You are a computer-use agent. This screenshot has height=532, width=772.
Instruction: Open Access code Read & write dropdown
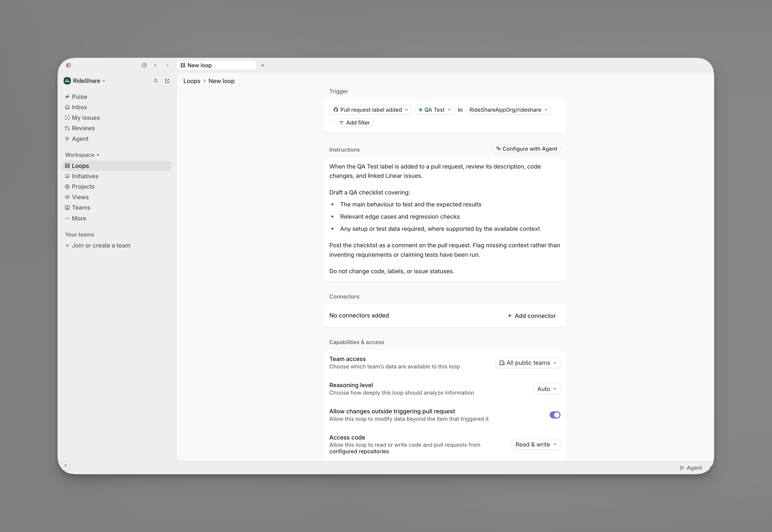click(536, 445)
